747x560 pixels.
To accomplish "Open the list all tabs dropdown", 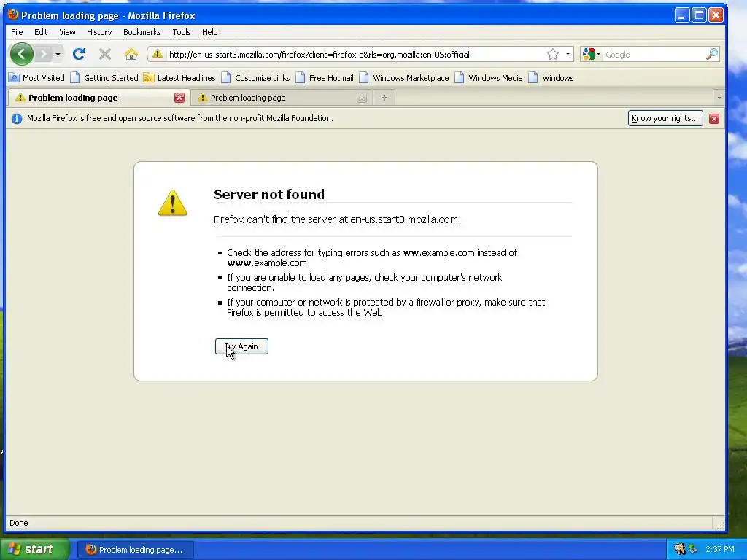I will (719, 98).
